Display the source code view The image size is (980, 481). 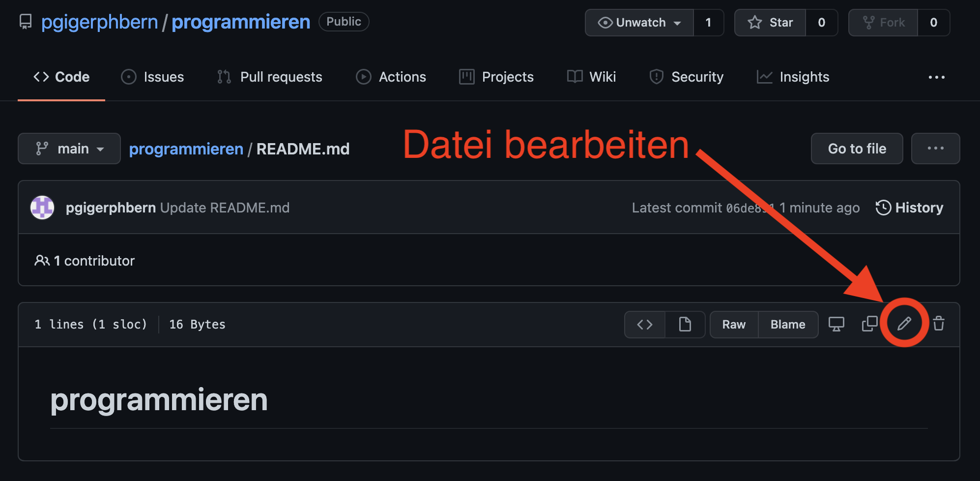(x=645, y=325)
